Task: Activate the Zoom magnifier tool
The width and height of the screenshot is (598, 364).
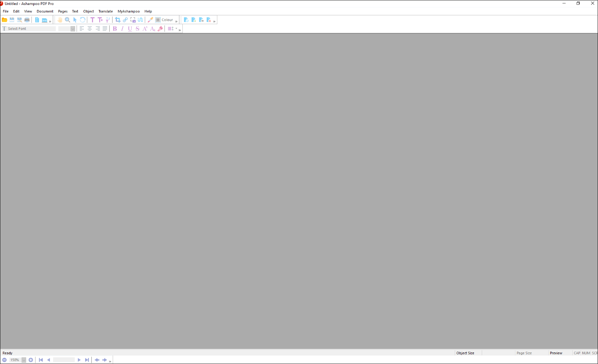Action: click(x=67, y=20)
